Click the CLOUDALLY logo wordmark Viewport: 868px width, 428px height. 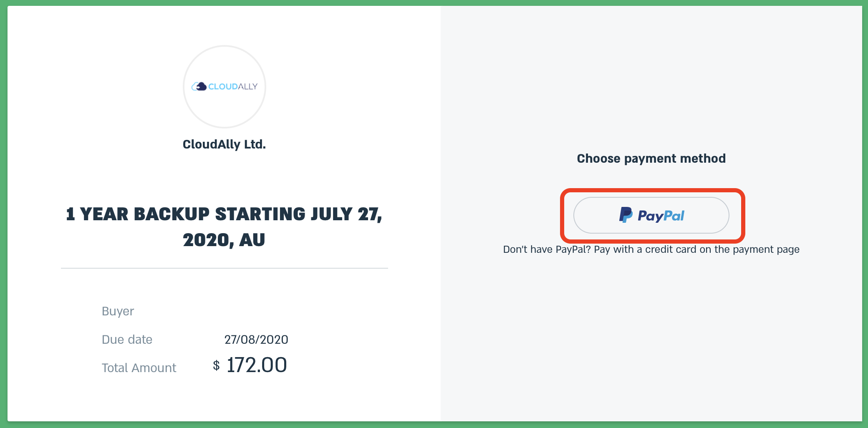click(x=233, y=86)
